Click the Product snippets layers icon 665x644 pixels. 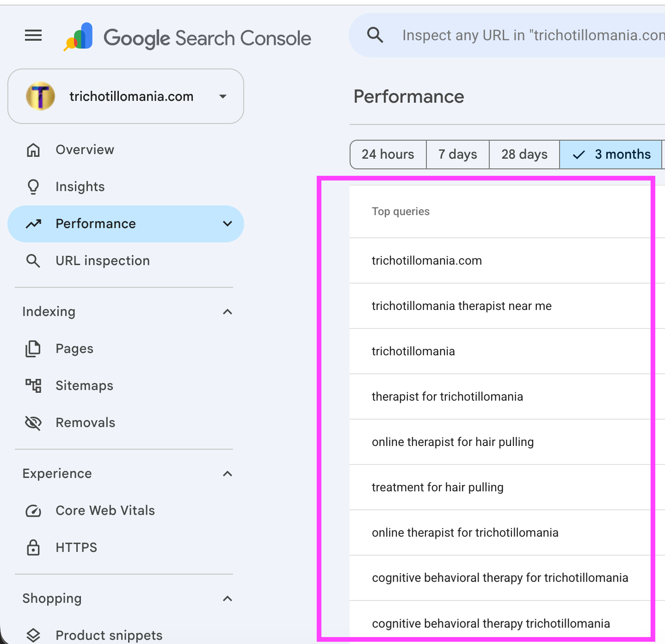(33, 636)
